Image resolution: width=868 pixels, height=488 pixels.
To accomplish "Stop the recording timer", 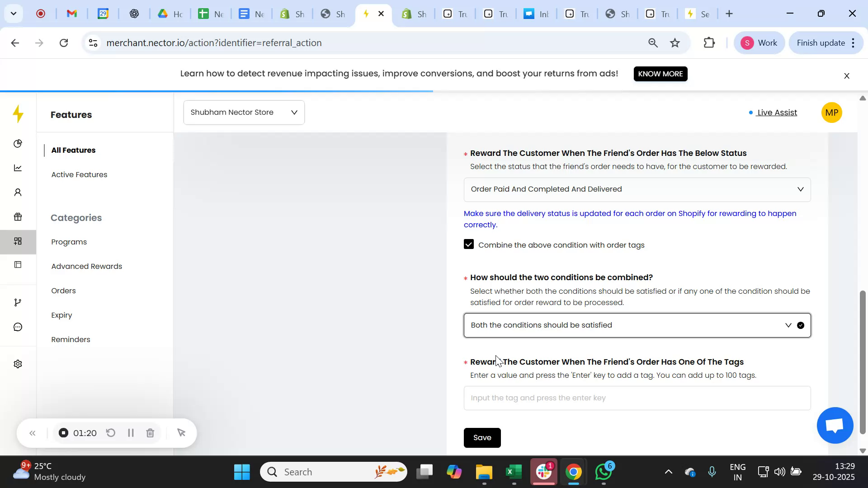I will tap(63, 432).
